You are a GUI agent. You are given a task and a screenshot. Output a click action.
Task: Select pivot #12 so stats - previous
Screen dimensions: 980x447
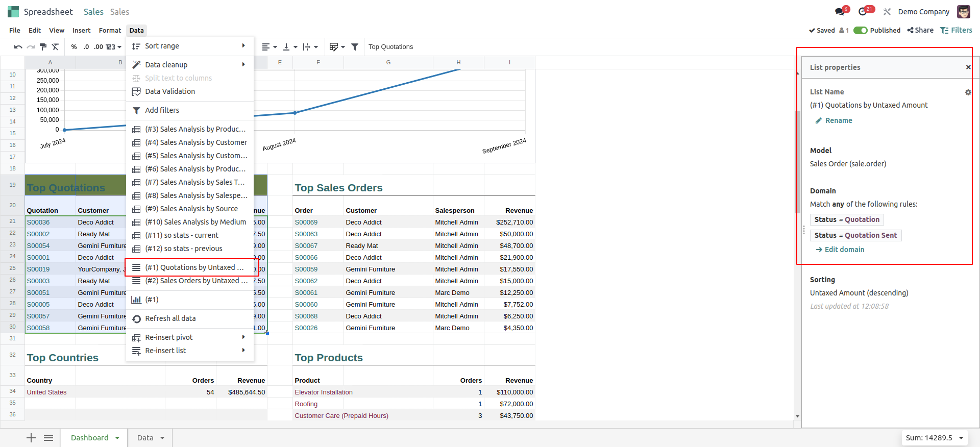tap(189, 249)
